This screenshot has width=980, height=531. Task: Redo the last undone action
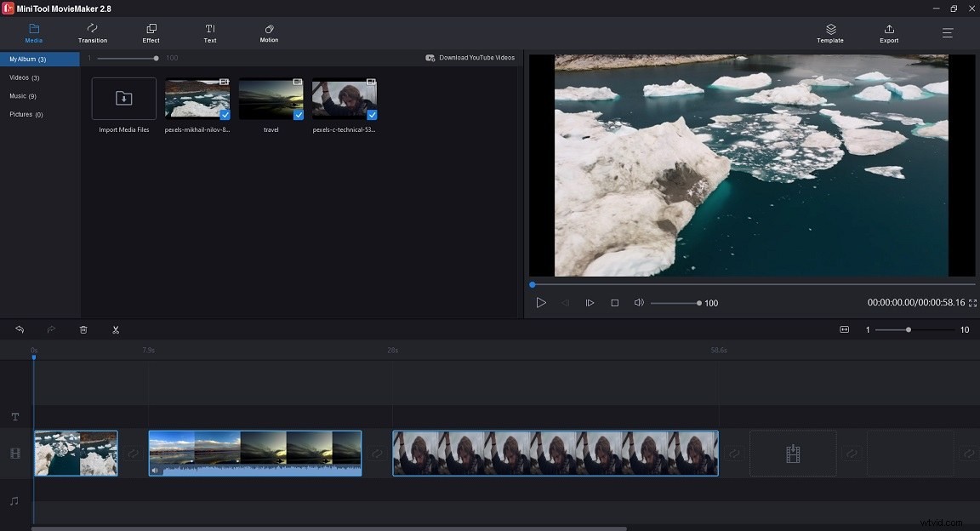coord(51,329)
